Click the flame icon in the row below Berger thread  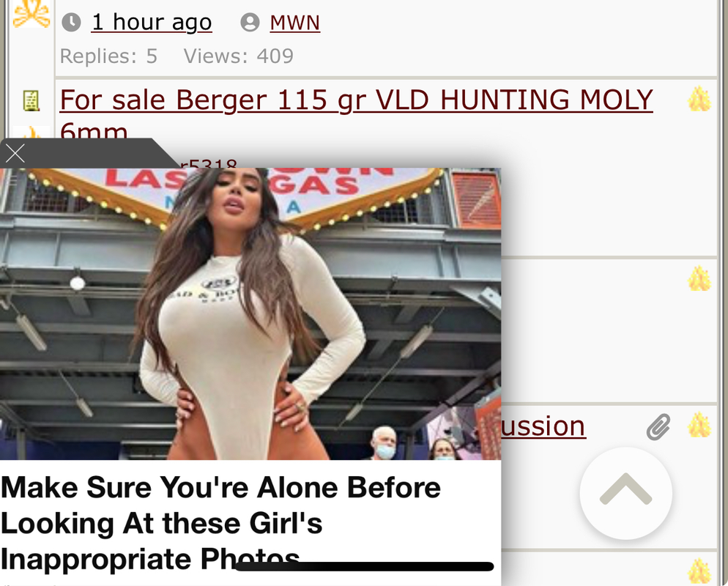(x=699, y=278)
